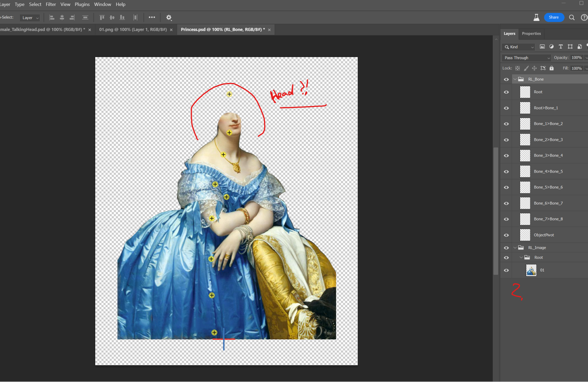Filter layers by shape layer icon

pyautogui.click(x=570, y=46)
